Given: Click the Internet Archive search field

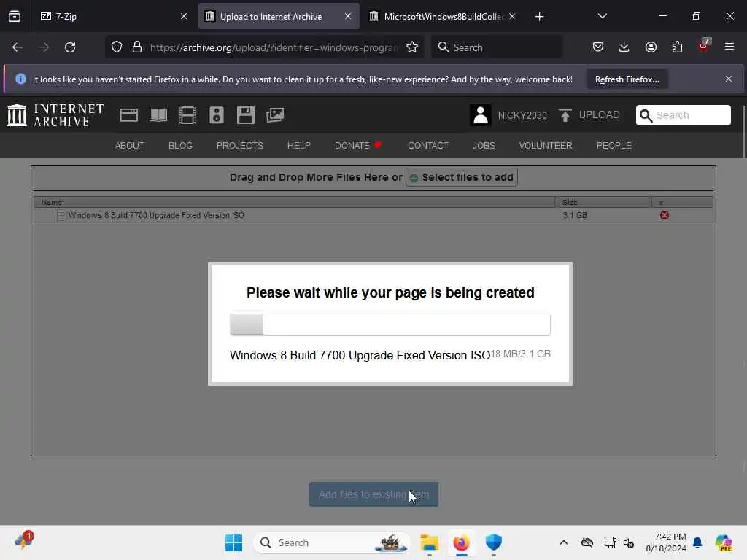Looking at the screenshot, I should pos(683,115).
